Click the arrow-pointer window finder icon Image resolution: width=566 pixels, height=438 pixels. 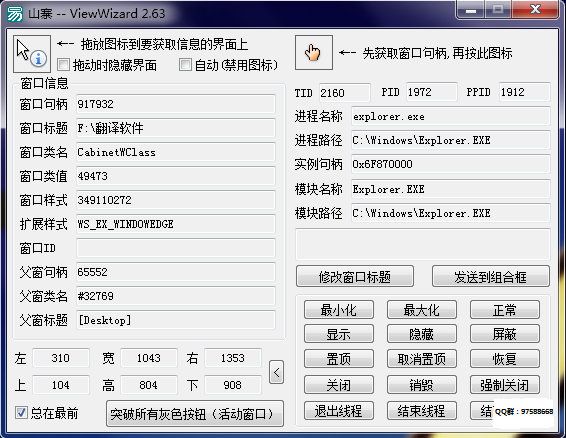pos(32,53)
